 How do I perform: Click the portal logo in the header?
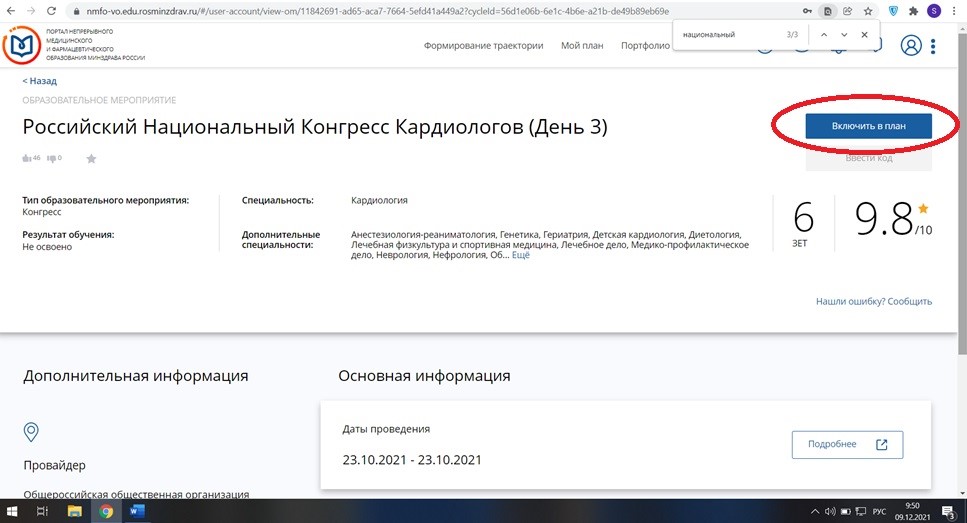click(22, 46)
